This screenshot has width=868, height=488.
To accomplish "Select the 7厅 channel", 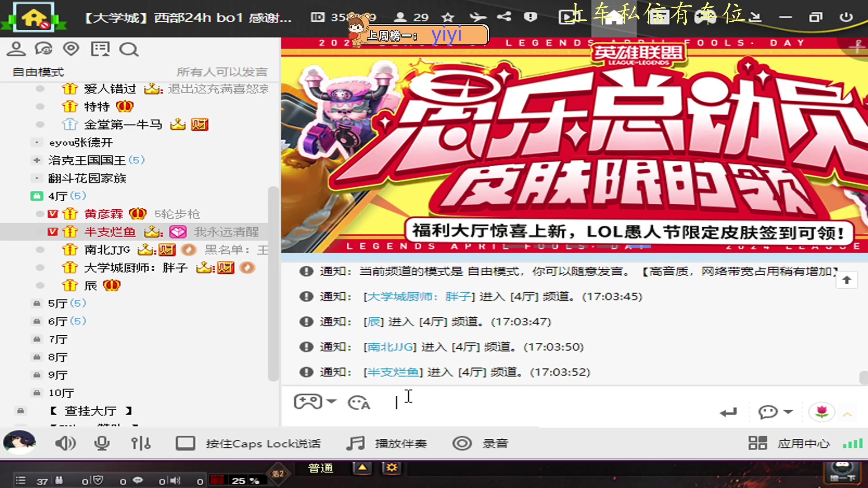I will click(x=58, y=339).
